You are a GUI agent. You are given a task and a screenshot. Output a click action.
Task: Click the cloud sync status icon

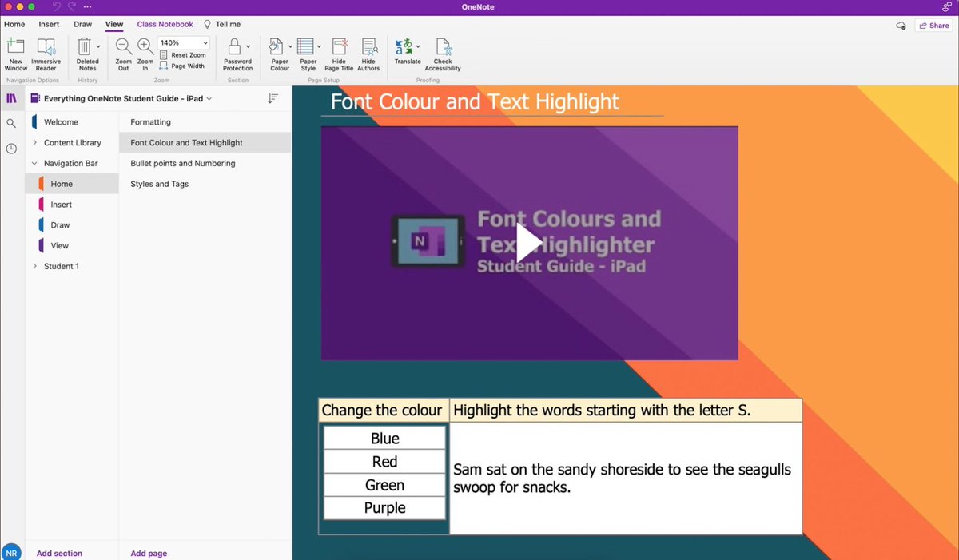tap(901, 26)
